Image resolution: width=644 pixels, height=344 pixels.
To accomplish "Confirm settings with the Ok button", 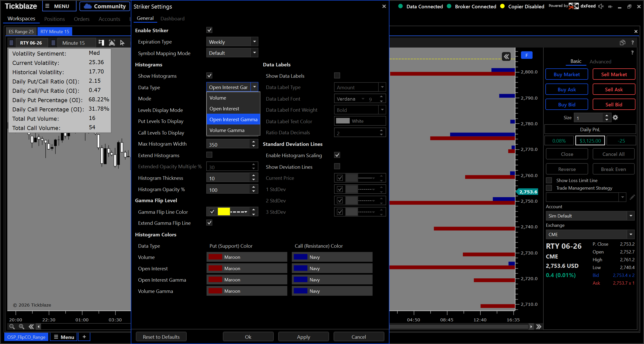I will pos(248,337).
